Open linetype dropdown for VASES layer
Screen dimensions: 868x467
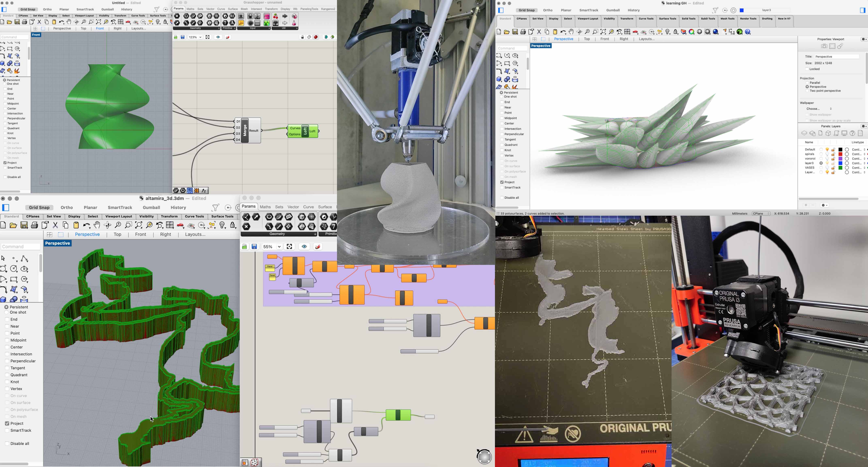858,168
